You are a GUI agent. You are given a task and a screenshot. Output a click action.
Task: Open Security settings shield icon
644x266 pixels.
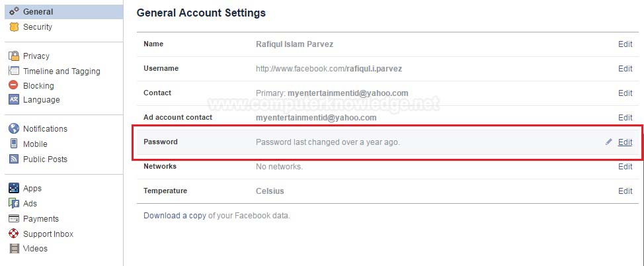click(x=14, y=27)
